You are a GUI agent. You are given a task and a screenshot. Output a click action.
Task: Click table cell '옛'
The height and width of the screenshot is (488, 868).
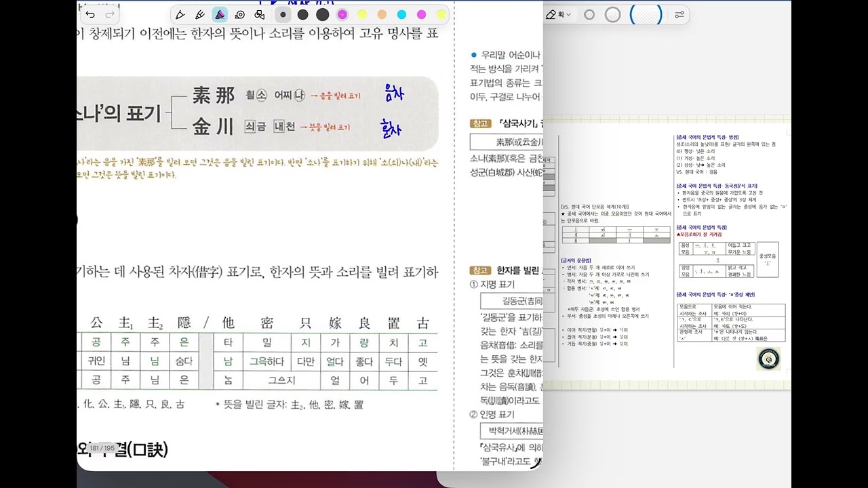click(x=423, y=362)
